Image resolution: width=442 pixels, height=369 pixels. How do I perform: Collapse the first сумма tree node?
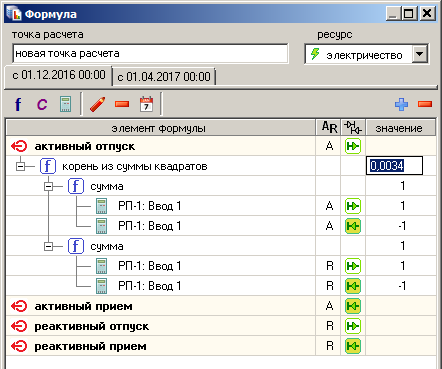pos(49,186)
